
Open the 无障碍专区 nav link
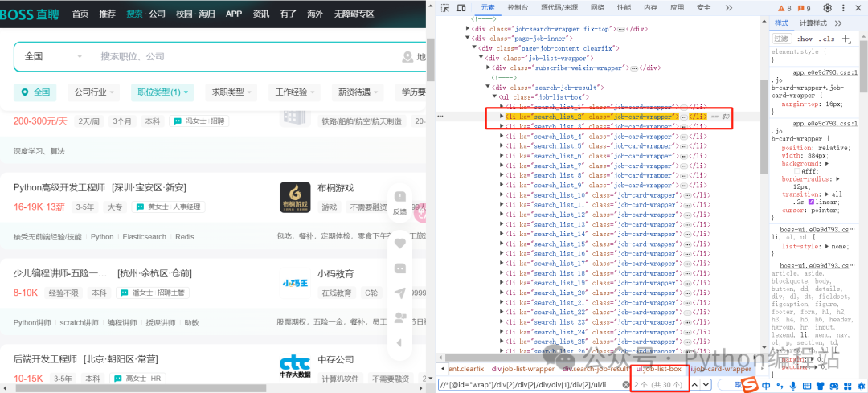[354, 14]
